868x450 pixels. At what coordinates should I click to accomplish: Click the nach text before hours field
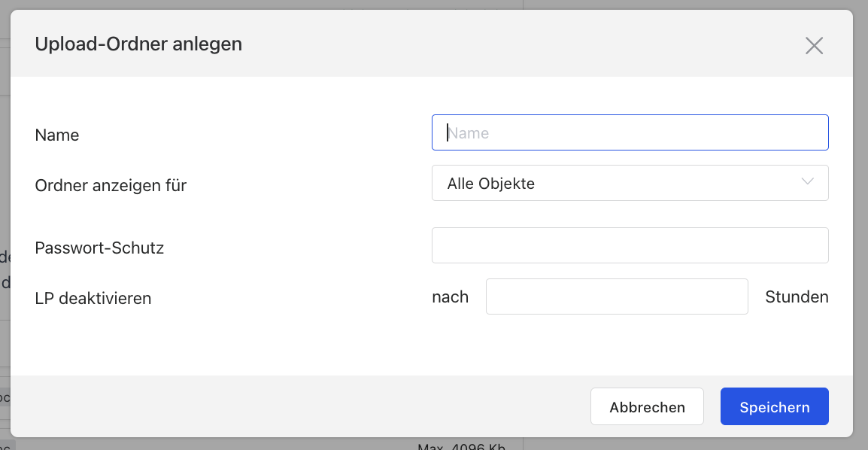(450, 297)
